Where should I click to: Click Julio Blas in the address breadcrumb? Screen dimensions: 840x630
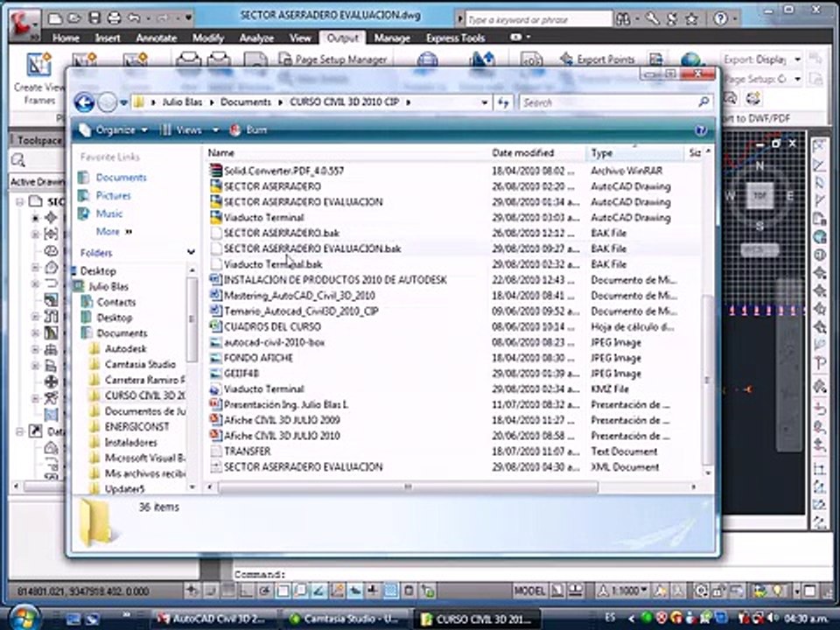pyautogui.click(x=182, y=101)
